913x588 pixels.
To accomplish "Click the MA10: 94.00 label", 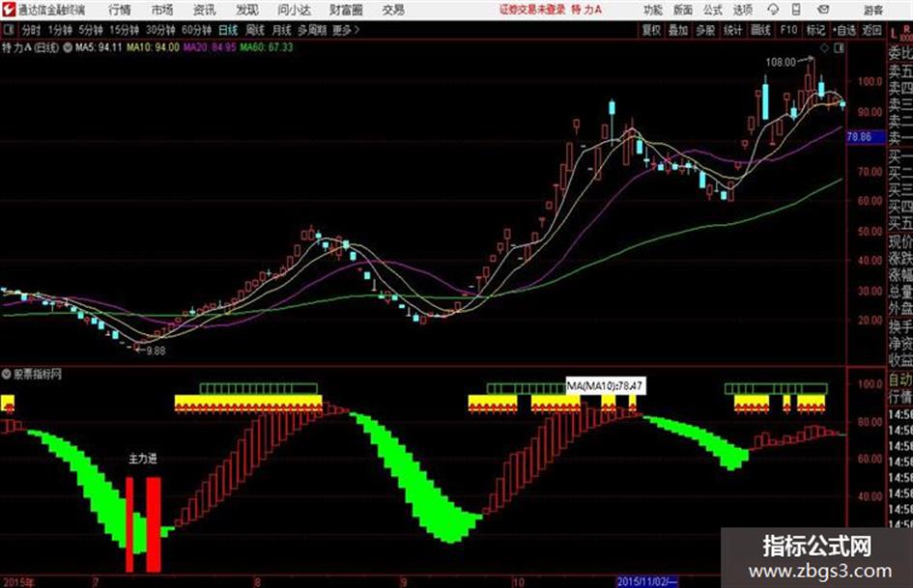I will coord(154,47).
